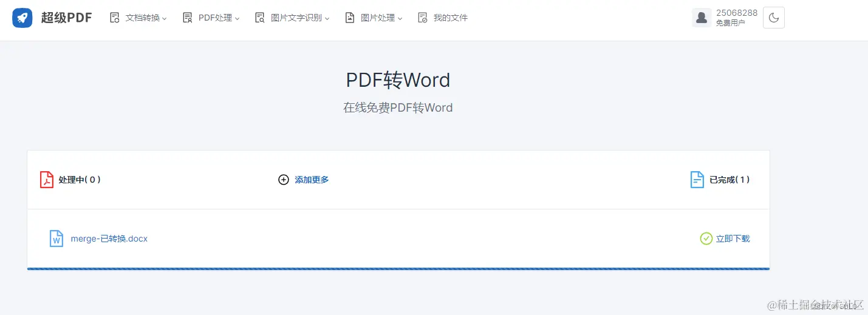Toggle dark mode with moon button

pyautogui.click(x=774, y=18)
